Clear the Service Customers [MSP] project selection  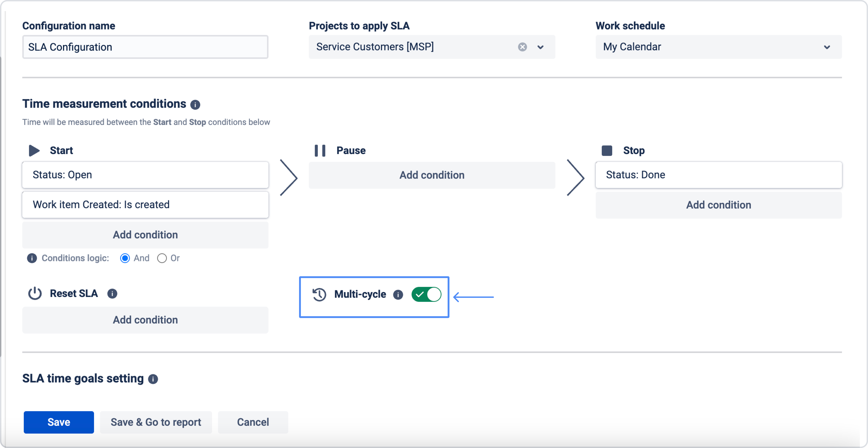522,47
